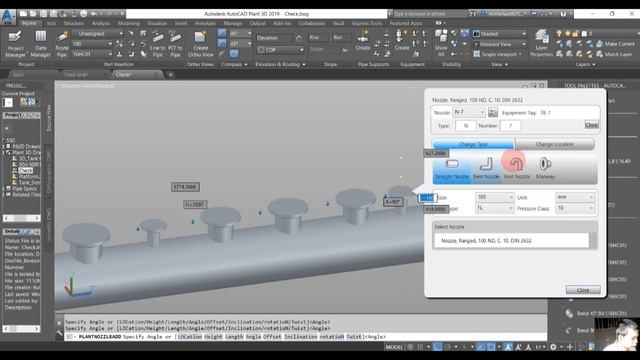
Task: Open the Home ribbon tab
Action: (x=29, y=23)
